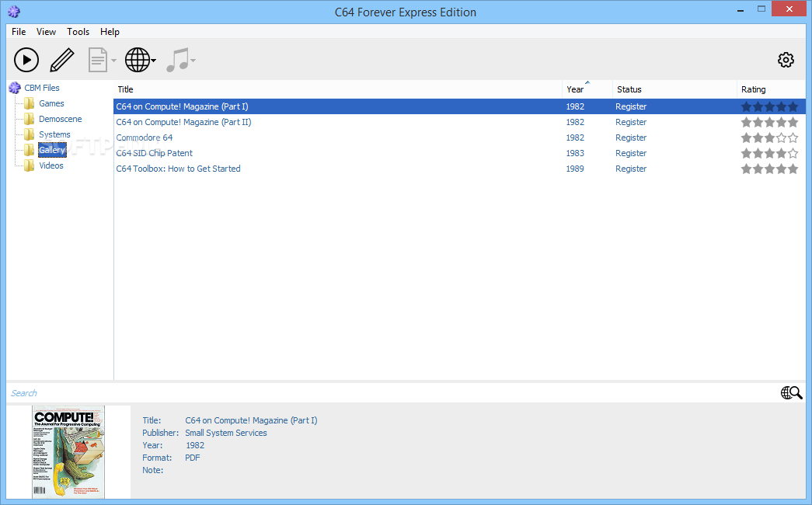The height and width of the screenshot is (505, 812).
Task: Click the Systems folder icon
Action: 30,134
